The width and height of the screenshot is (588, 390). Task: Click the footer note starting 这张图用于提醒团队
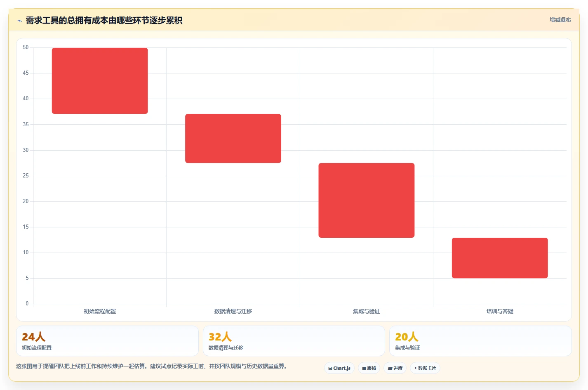click(x=152, y=366)
